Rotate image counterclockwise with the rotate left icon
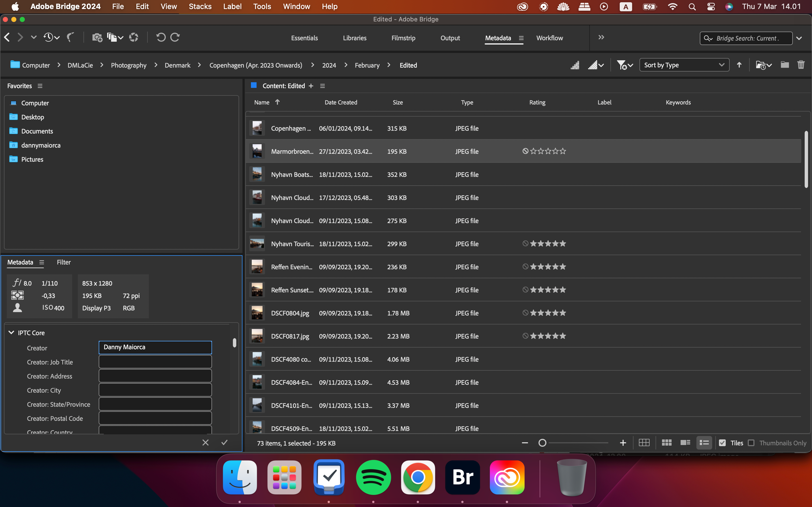The height and width of the screenshot is (507, 812). pos(161,37)
